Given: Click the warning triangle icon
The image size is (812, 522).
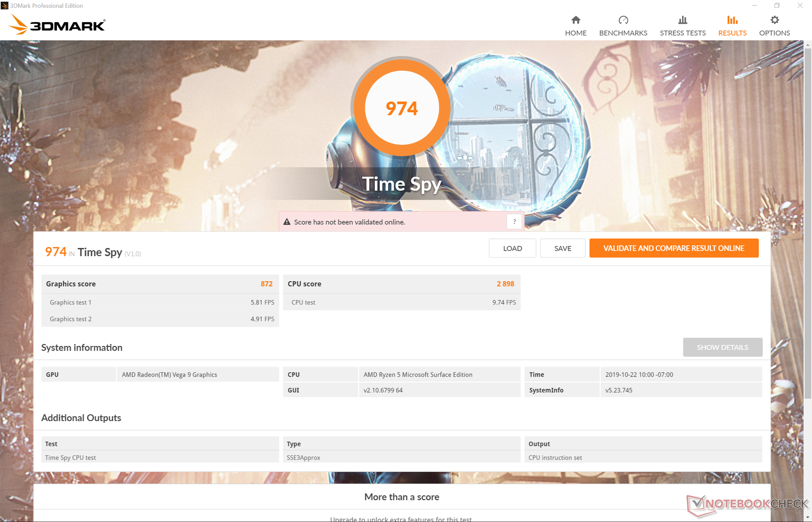Looking at the screenshot, I should [287, 222].
